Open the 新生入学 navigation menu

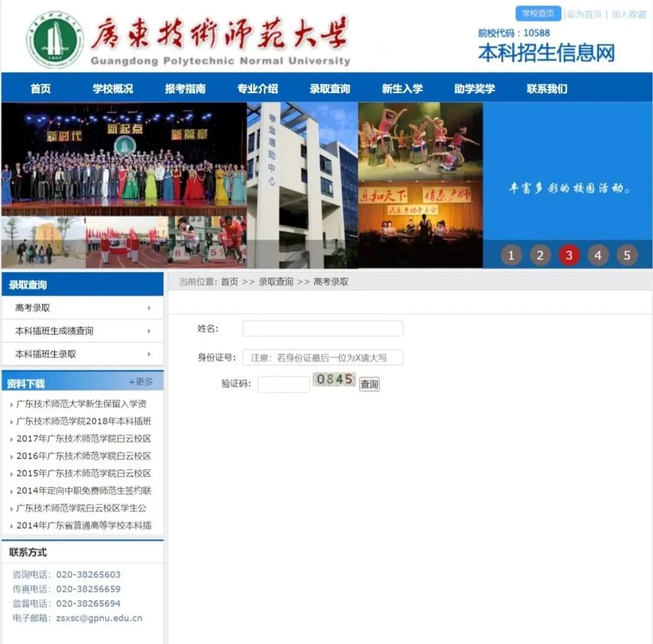403,88
